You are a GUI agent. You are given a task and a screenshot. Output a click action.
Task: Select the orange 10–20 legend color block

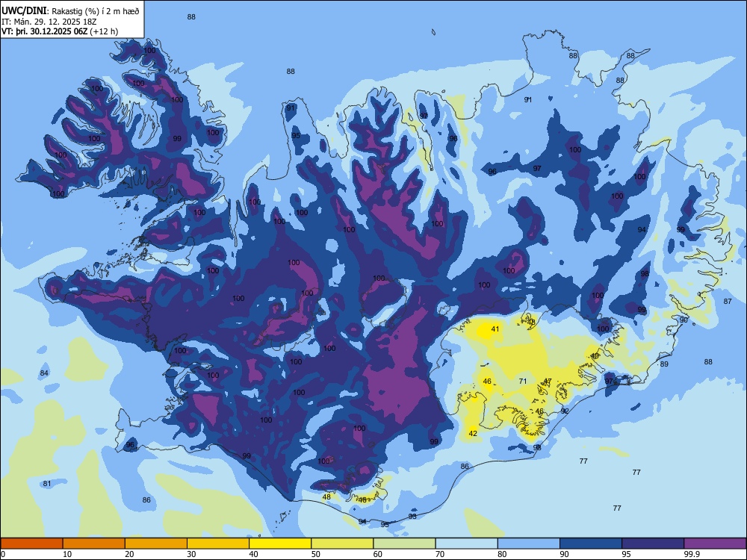[x=94, y=544]
